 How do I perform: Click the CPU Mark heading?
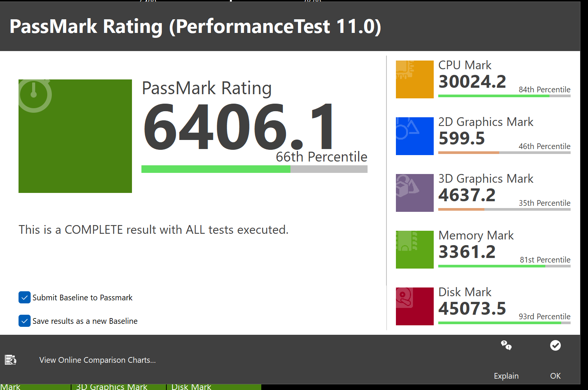(x=465, y=65)
